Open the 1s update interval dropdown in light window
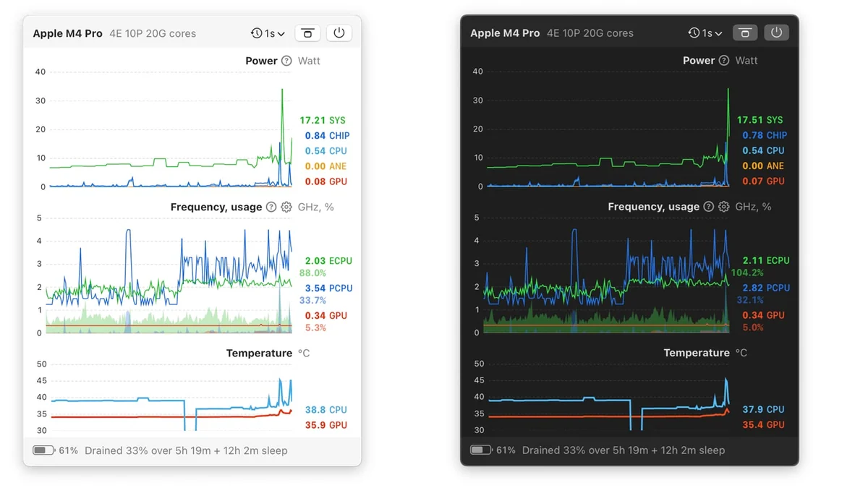 pos(268,33)
